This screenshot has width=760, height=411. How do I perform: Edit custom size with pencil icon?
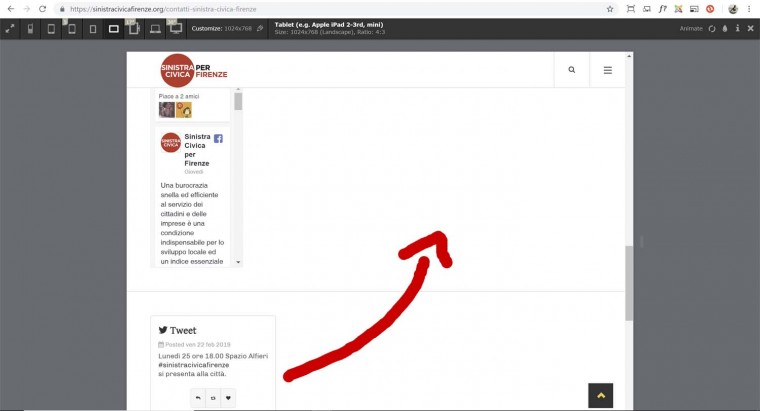click(260, 29)
